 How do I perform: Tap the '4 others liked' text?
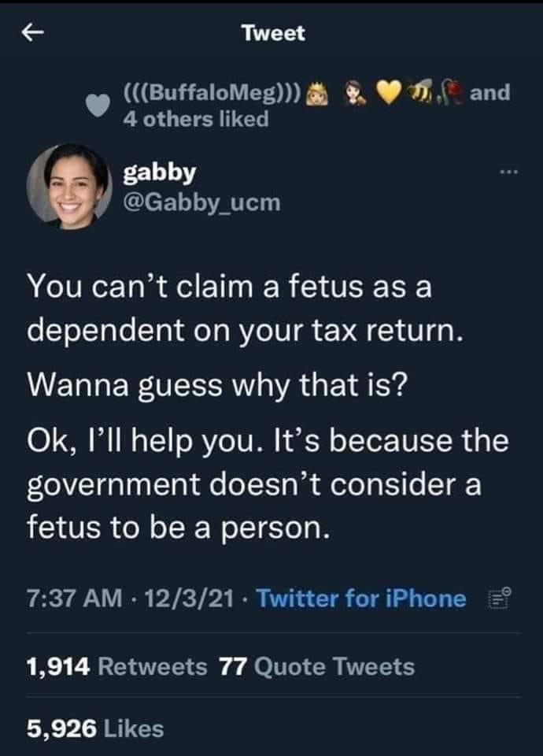pos(196,119)
